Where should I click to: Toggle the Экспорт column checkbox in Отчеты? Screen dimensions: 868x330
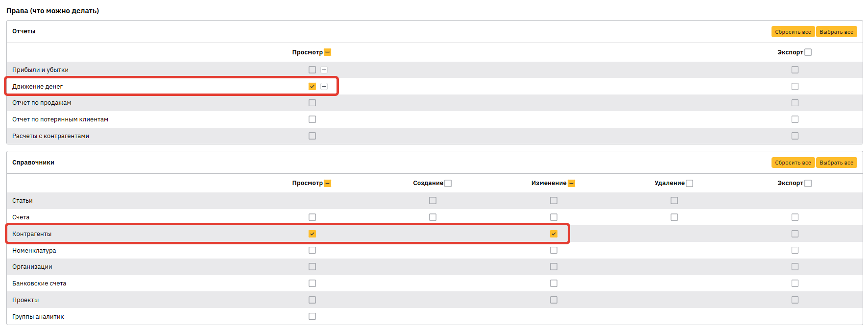click(808, 52)
